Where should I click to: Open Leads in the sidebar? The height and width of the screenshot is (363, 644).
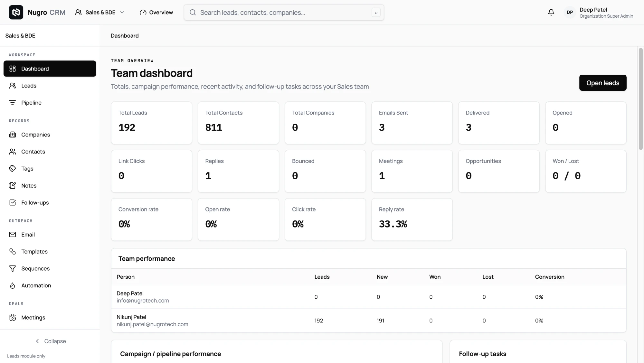[x=50, y=86]
